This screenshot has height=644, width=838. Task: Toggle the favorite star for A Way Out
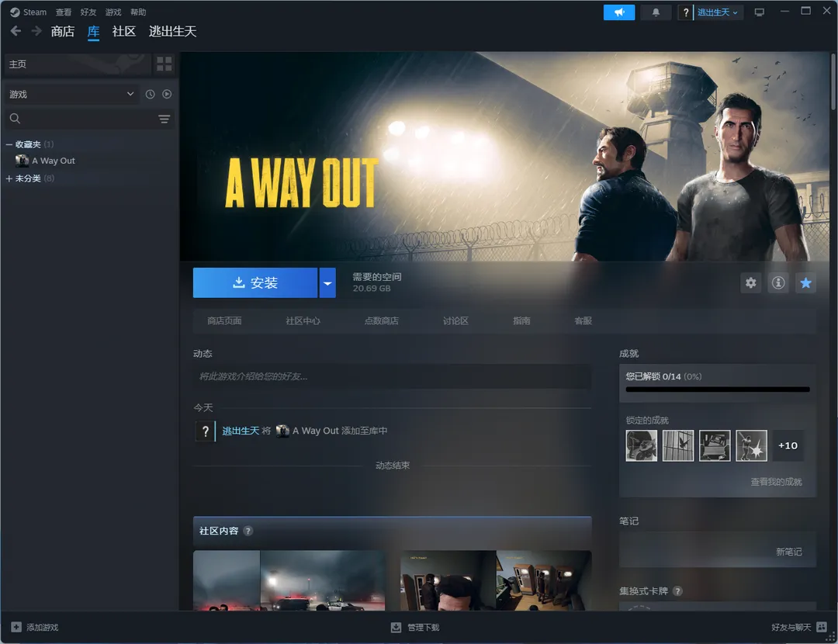pos(806,283)
